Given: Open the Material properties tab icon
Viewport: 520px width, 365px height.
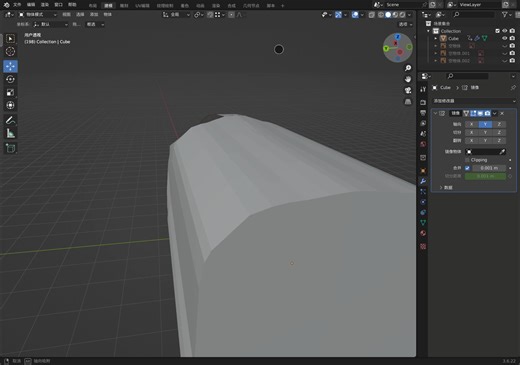Looking at the screenshot, I should [423, 233].
